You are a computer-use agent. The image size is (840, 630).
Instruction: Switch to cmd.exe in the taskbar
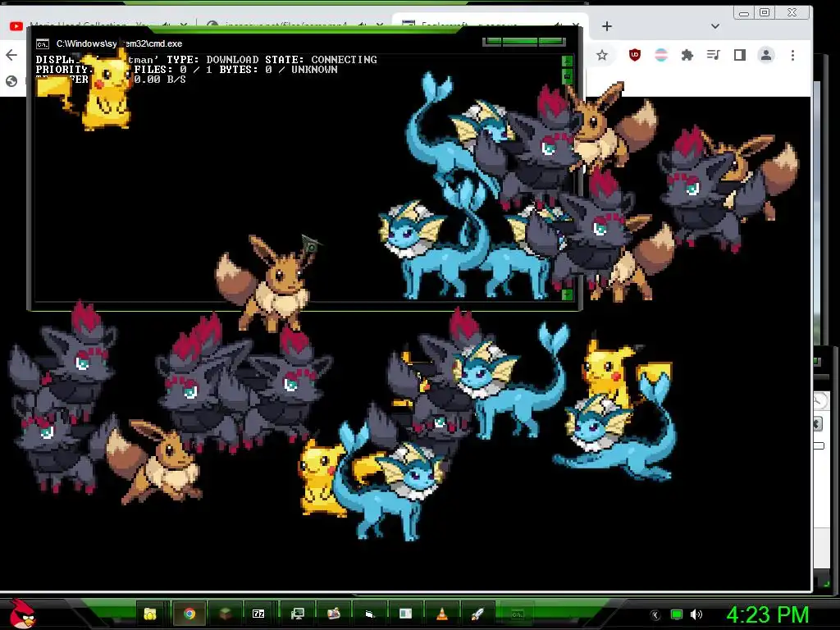(x=517, y=614)
